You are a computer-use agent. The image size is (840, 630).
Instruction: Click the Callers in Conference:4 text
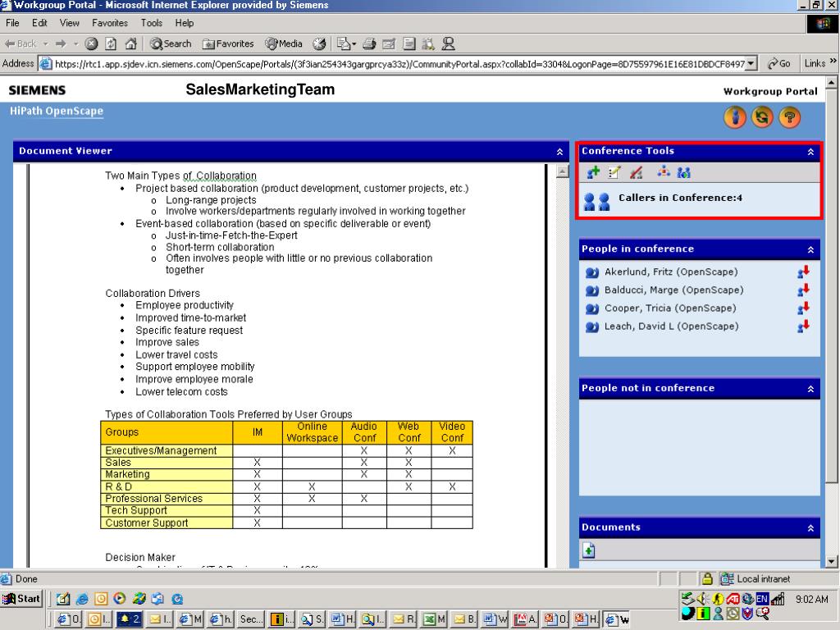(680, 198)
